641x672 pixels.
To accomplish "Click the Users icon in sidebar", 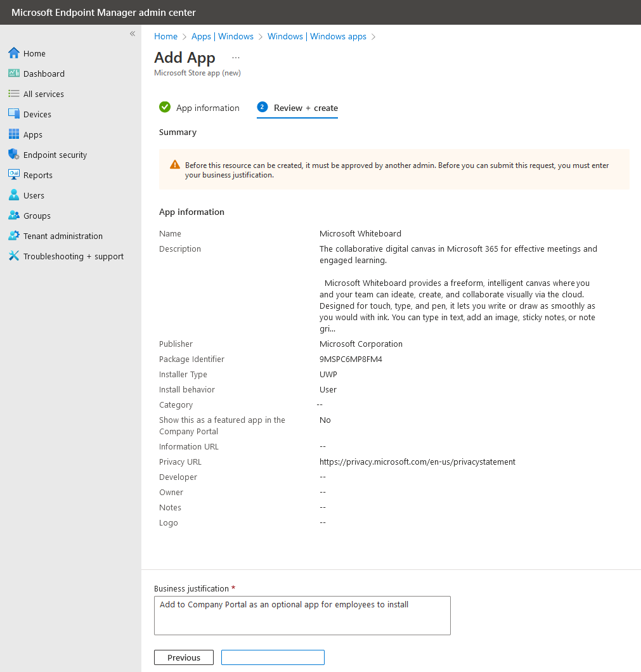I will click(x=14, y=195).
